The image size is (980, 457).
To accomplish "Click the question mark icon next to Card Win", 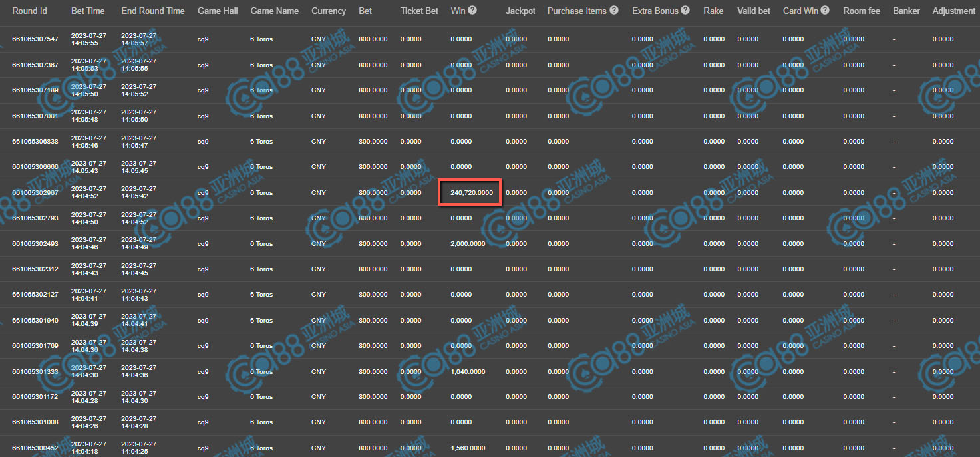I will coord(825,11).
